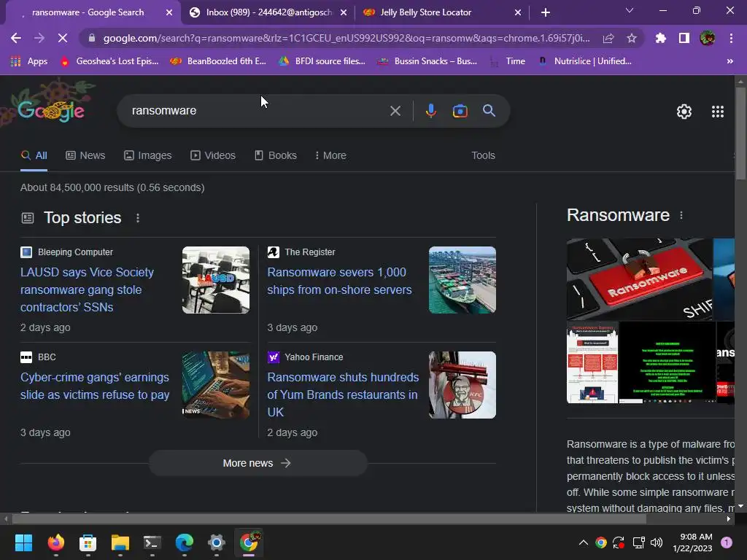
Task: Open Ransomware severs 1,000 ships article
Action: tap(339, 281)
